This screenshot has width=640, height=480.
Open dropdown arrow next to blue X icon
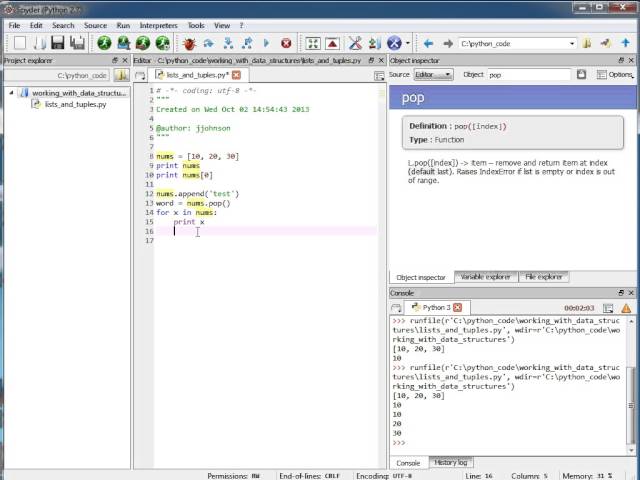click(x=407, y=43)
